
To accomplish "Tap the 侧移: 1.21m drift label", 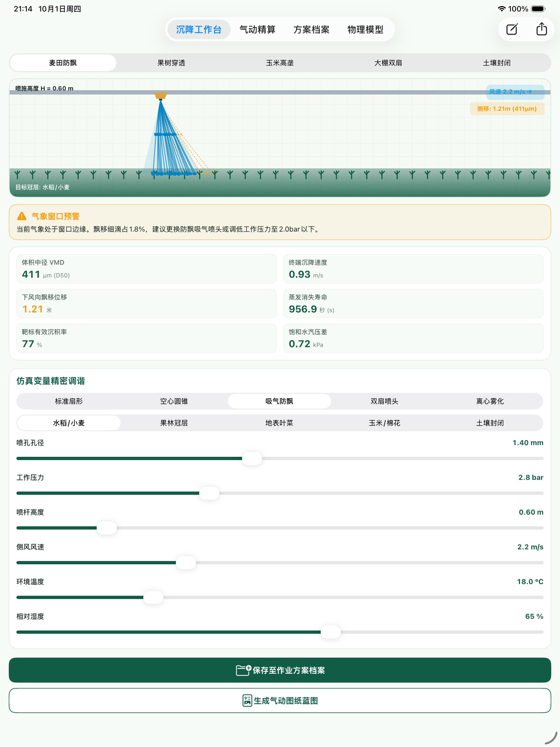I will (507, 109).
